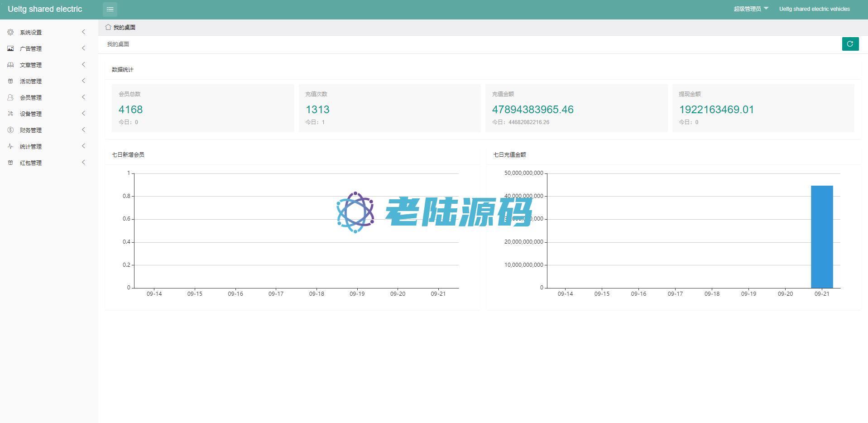Click the user icon beside 会员管理

coord(10,97)
